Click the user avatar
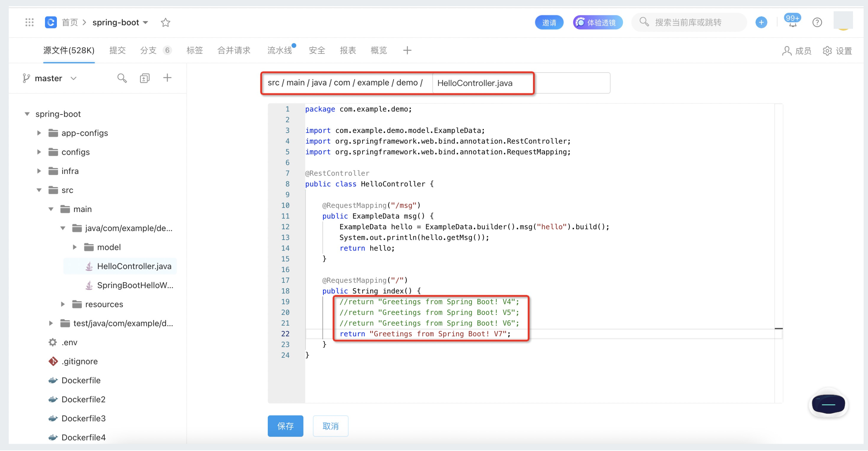868x451 pixels. click(843, 21)
